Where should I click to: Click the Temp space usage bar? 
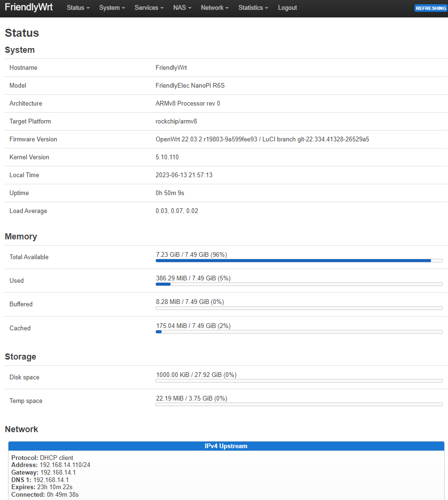pos(299,404)
